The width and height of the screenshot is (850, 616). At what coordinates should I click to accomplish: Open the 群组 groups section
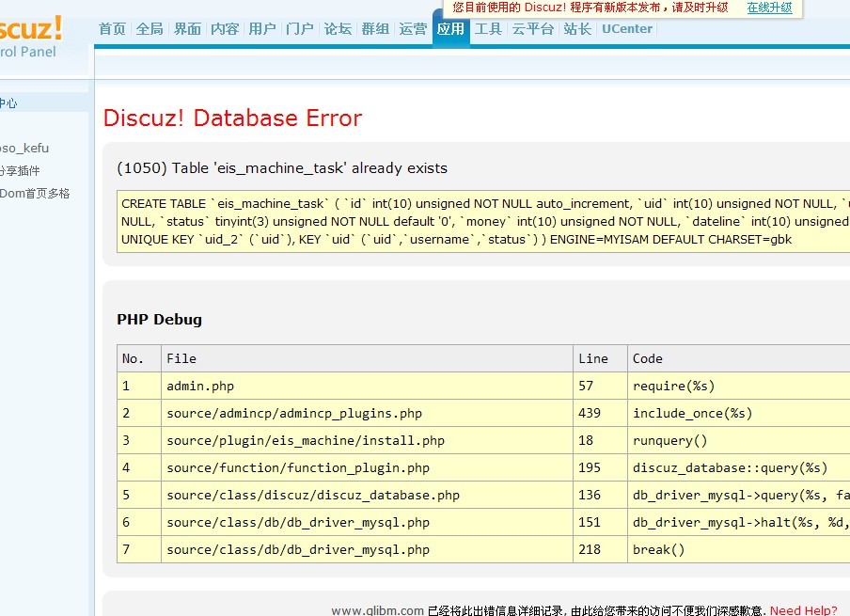pyautogui.click(x=375, y=28)
